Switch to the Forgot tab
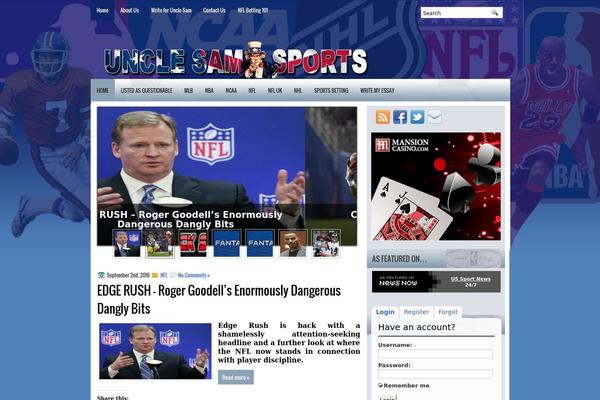The width and height of the screenshot is (600, 400). 448,312
